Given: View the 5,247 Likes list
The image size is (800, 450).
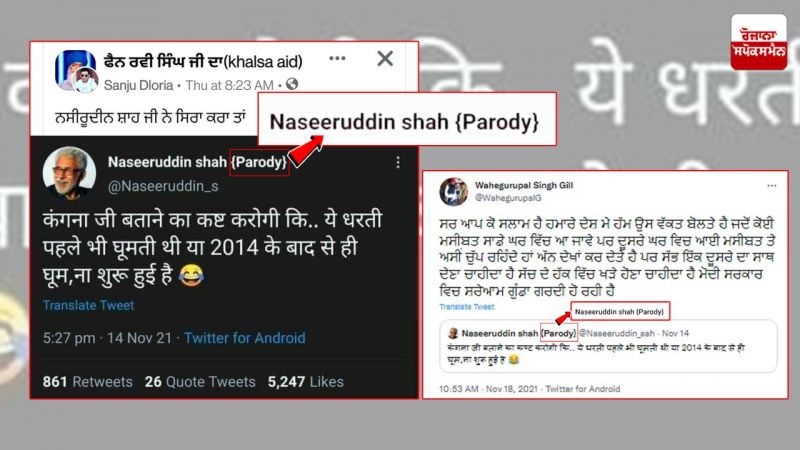Looking at the screenshot, I should 306,382.
